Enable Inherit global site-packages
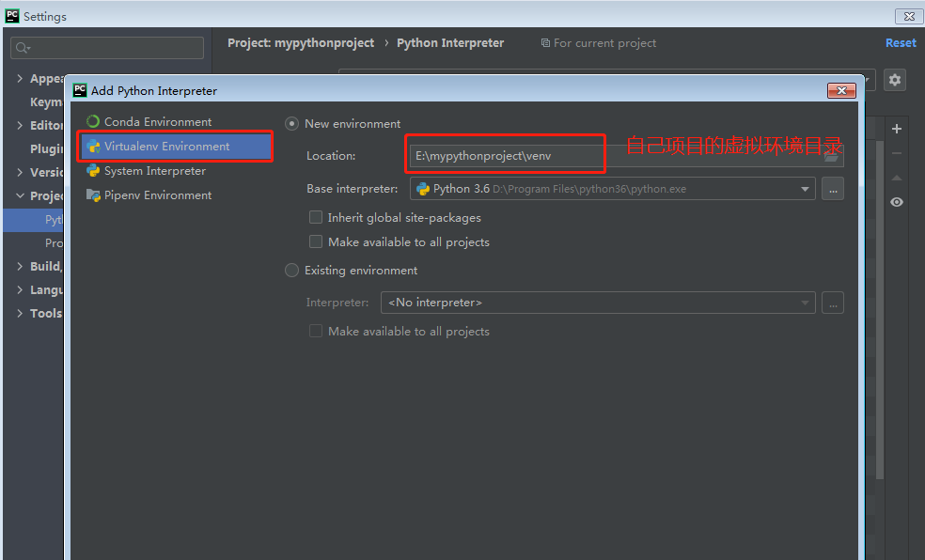Viewport: 925px width, 560px height. coord(316,217)
